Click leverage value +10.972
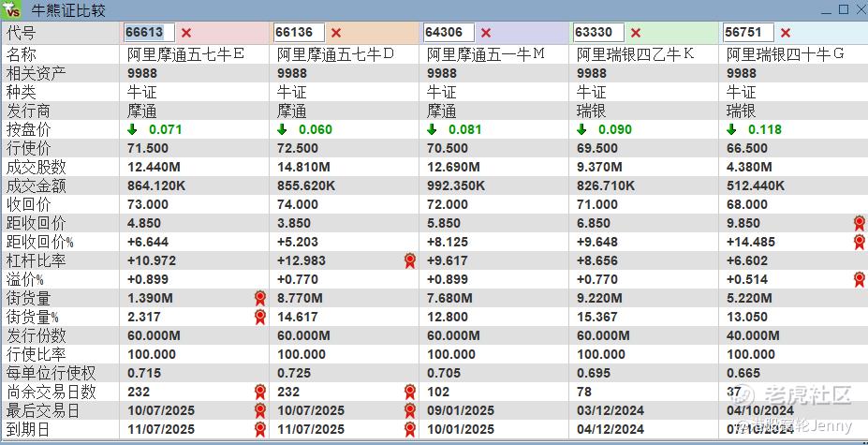Viewport: 868px width, 445px height. pos(152,261)
